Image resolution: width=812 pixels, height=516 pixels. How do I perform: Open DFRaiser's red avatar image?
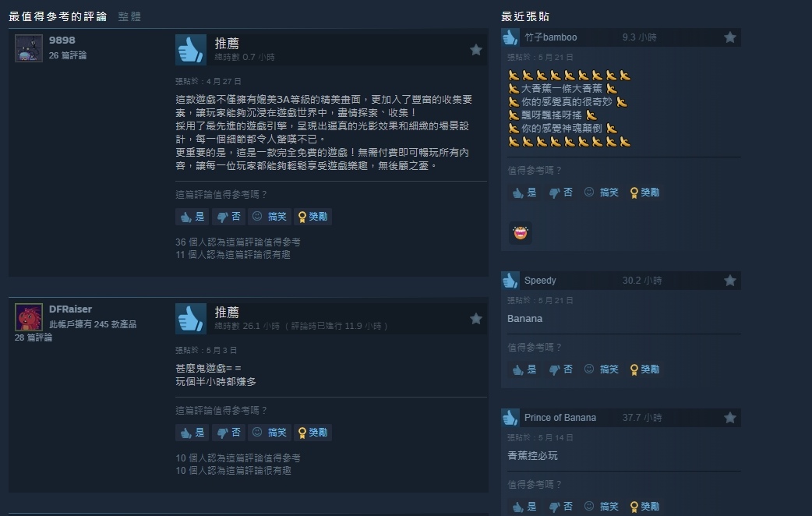click(x=29, y=317)
